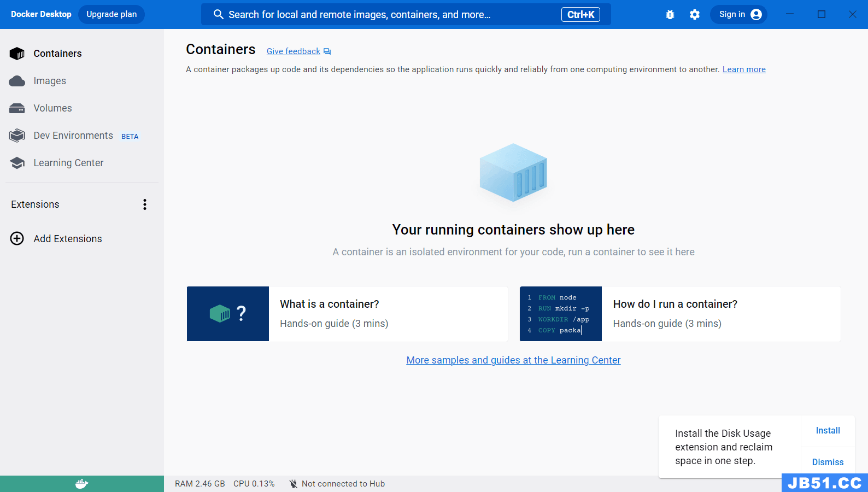Focus the search images and containers field
The height and width of the screenshot is (492, 868).
click(406, 14)
